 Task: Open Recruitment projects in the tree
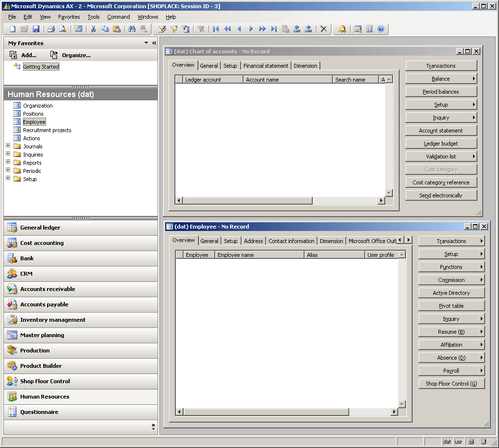(47, 130)
